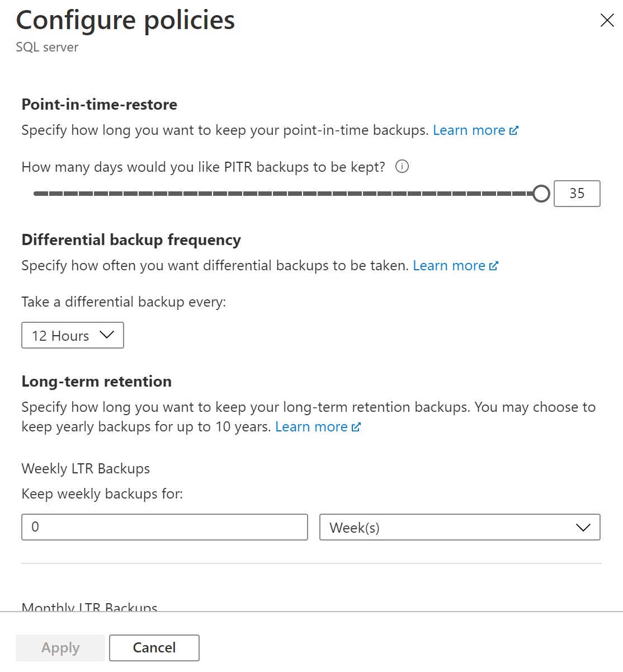Click the Cancel button
Screen dimensions: 623x672
tap(154, 647)
